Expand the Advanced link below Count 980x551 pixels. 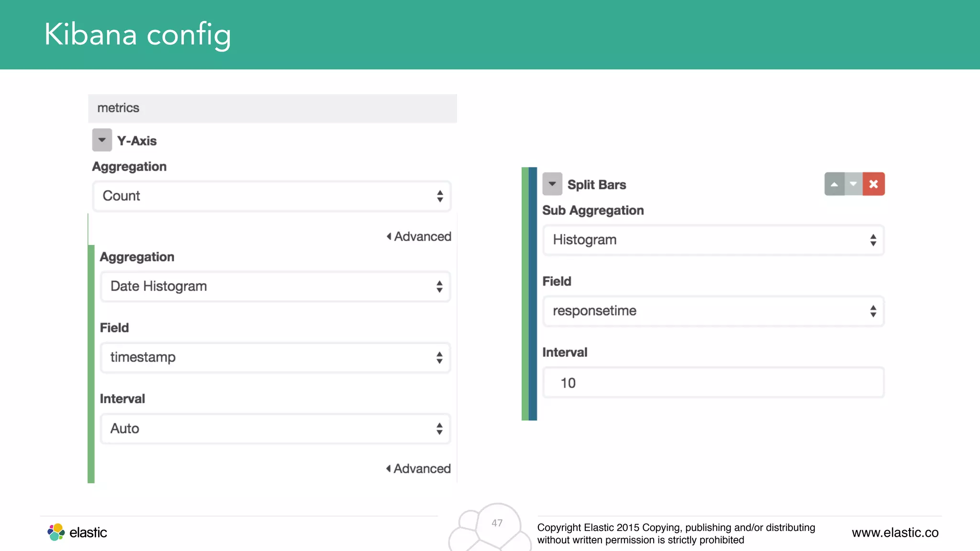[419, 236]
